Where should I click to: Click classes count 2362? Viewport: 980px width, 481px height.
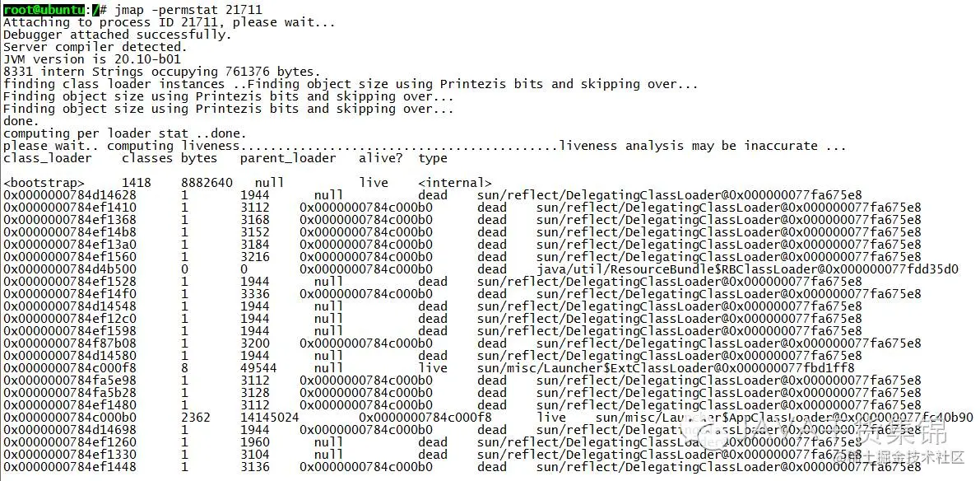(x=196, y=418)
